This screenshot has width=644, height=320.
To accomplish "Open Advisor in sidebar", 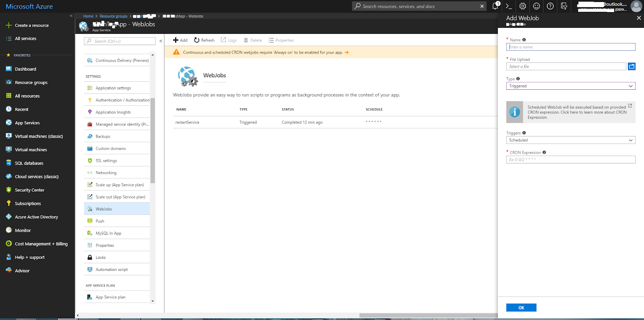I will pos(18,271).
